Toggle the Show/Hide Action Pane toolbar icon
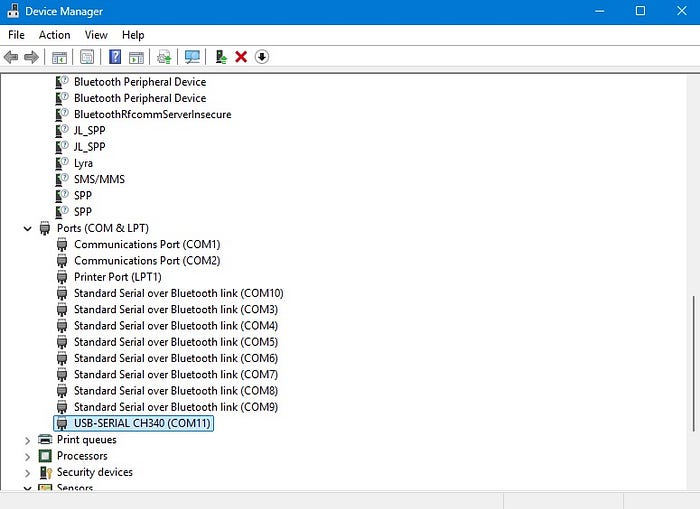The height and width of the screenshot is (509, 700). [x=136, y=57]
